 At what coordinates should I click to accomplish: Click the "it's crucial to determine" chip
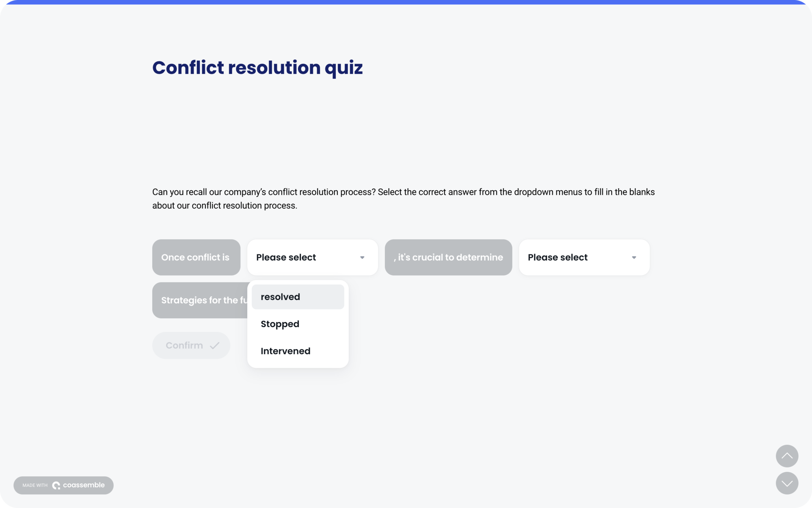448,257
